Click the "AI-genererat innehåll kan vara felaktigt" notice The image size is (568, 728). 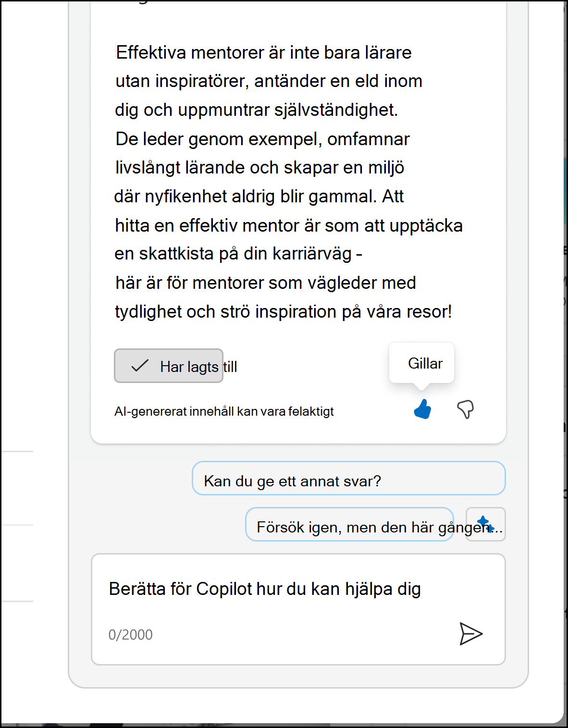224,411
